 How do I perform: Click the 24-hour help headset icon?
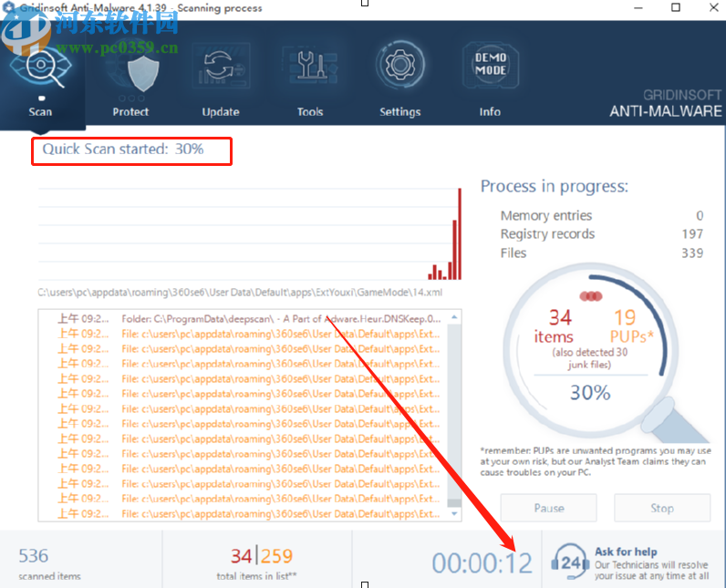[x=570, y=562]
